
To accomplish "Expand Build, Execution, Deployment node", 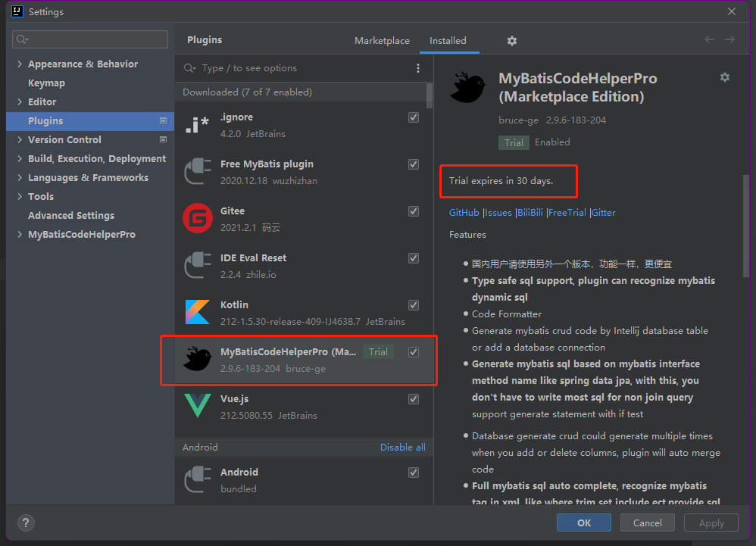I will [20, 158].
